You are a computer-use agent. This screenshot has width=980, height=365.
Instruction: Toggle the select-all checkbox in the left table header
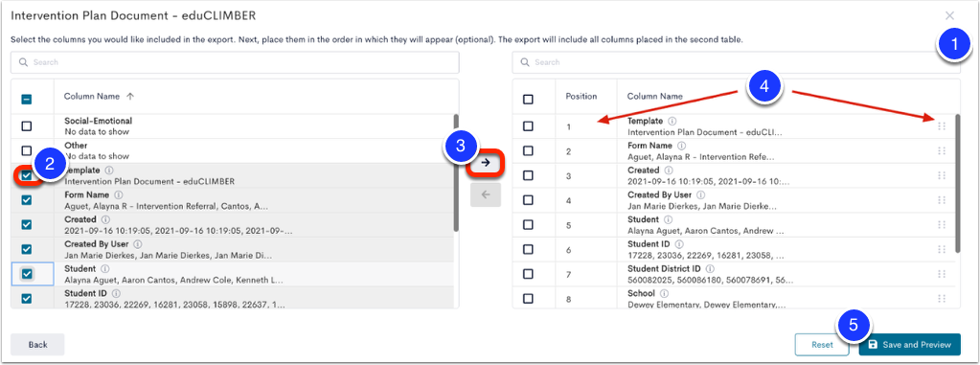27,99
